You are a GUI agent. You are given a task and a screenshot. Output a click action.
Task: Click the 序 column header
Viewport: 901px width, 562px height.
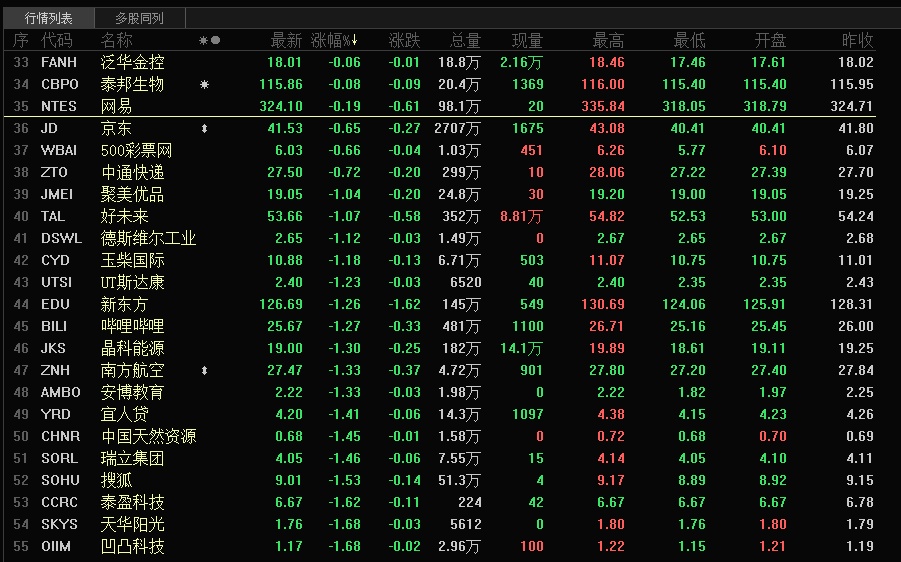(x=21, y=40)
